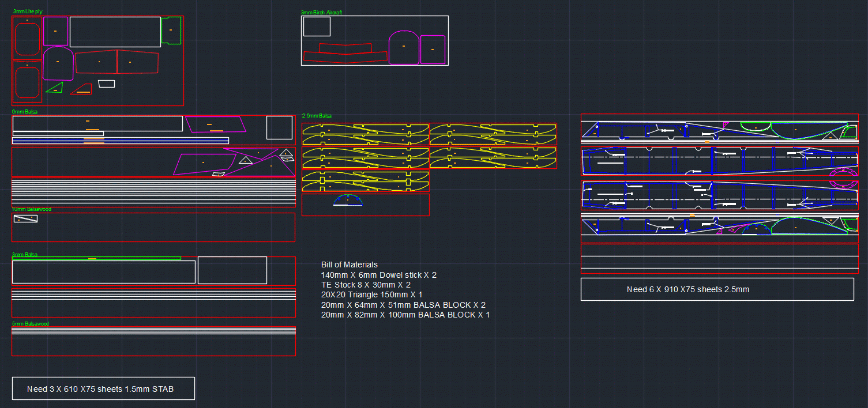This screenshot has height=408, width=868.
Task: Select the "3mm Birch Aircraft" label text
Action: tap(321, 12)
